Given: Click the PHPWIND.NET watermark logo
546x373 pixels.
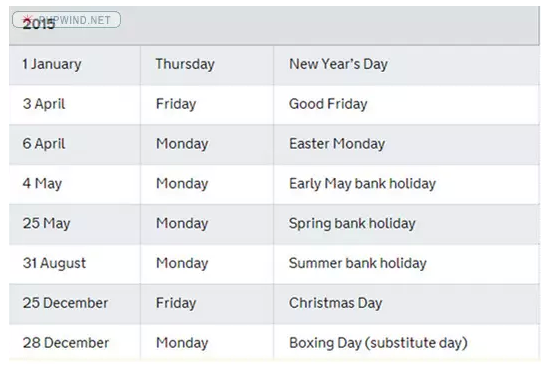Looking at the screenshot, I should pos(67,20).
